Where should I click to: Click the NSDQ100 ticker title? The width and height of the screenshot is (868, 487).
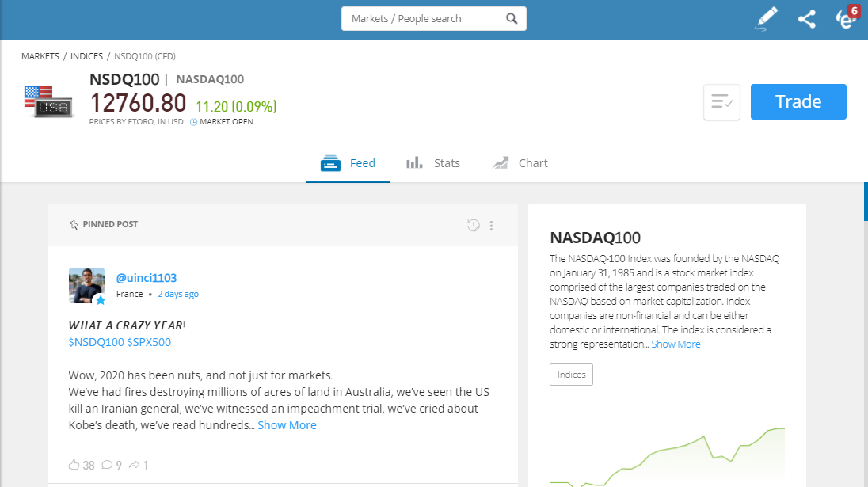click(x=124, y=79)
